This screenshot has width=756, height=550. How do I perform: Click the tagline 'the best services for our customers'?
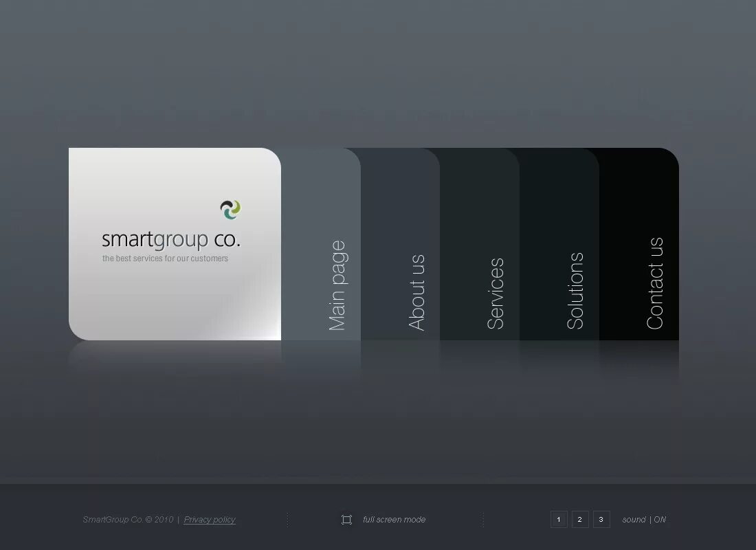165,258
